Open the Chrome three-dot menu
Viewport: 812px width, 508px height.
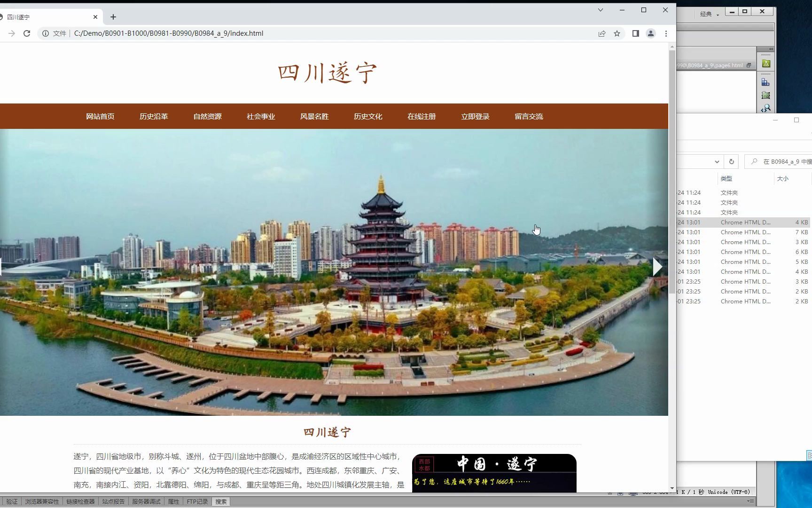666,33
